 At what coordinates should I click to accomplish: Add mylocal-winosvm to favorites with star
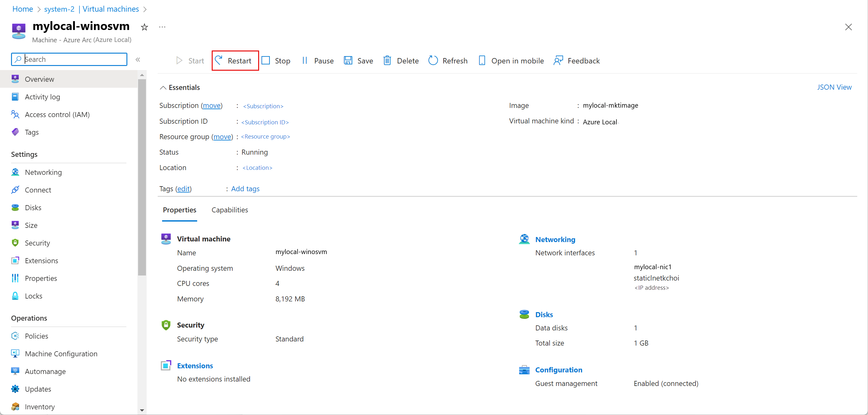[144, 27]
